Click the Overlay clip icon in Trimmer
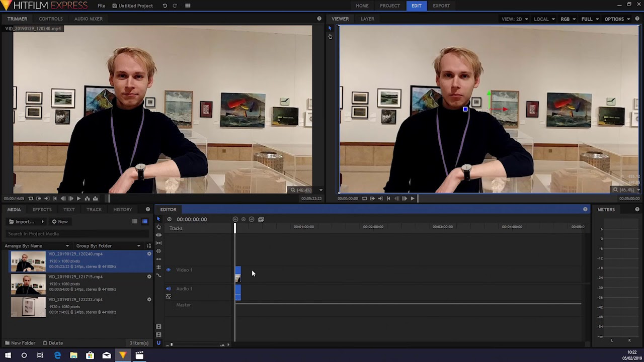The image size is (644, 362). click(95, 199)
